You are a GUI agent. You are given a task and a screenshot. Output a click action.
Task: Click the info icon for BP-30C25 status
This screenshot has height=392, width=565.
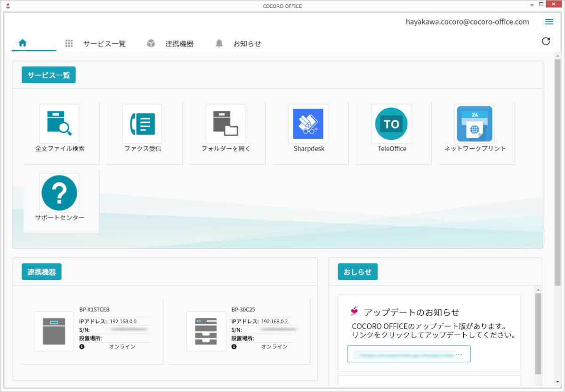(234, 347)
